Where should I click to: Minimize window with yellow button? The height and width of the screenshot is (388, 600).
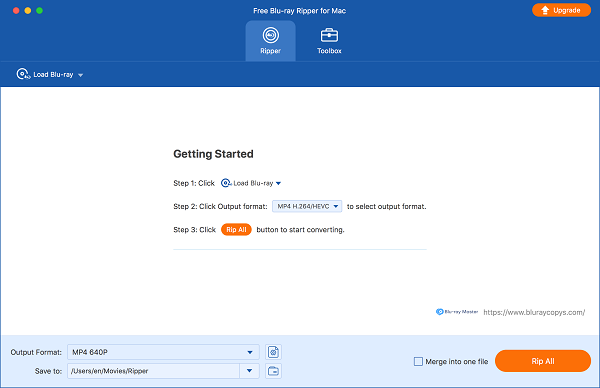(28, 10)
